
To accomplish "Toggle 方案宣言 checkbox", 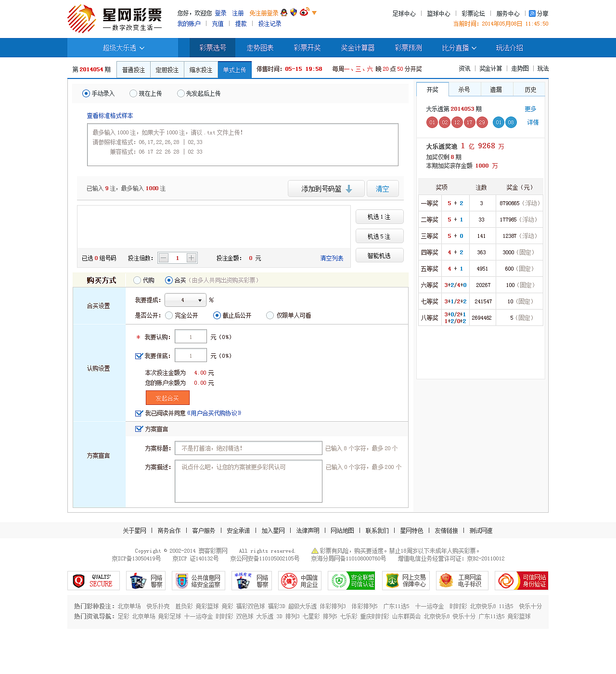I will [139, 429].
